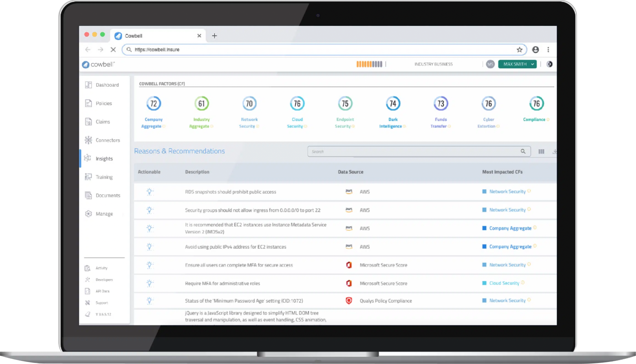Open the browser three-dot menu
The image size is (636, 364).
(548, 50)
